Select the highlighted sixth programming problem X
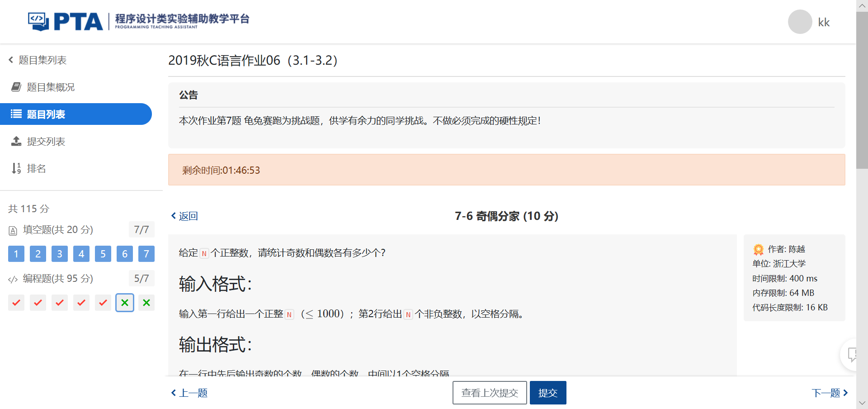Viewport: 868px width, 409px height. (x=125, y=303)
